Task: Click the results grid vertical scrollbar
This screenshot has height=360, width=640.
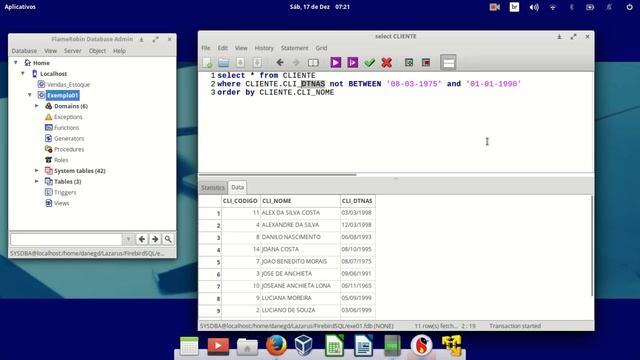Action: coord(592,246)
